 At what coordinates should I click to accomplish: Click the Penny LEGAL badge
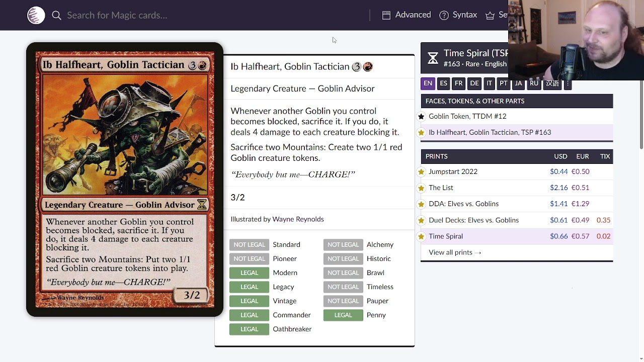coord(343,315)
